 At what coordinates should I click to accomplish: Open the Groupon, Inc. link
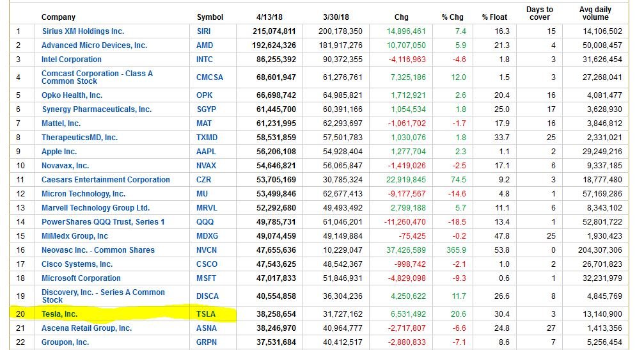tap(65, 342)
